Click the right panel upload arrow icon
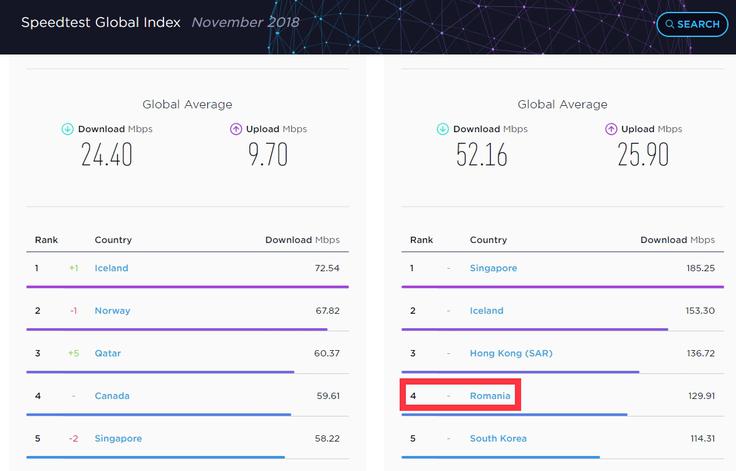The width and height of the screenshot is (736, 471). (611, 129)
